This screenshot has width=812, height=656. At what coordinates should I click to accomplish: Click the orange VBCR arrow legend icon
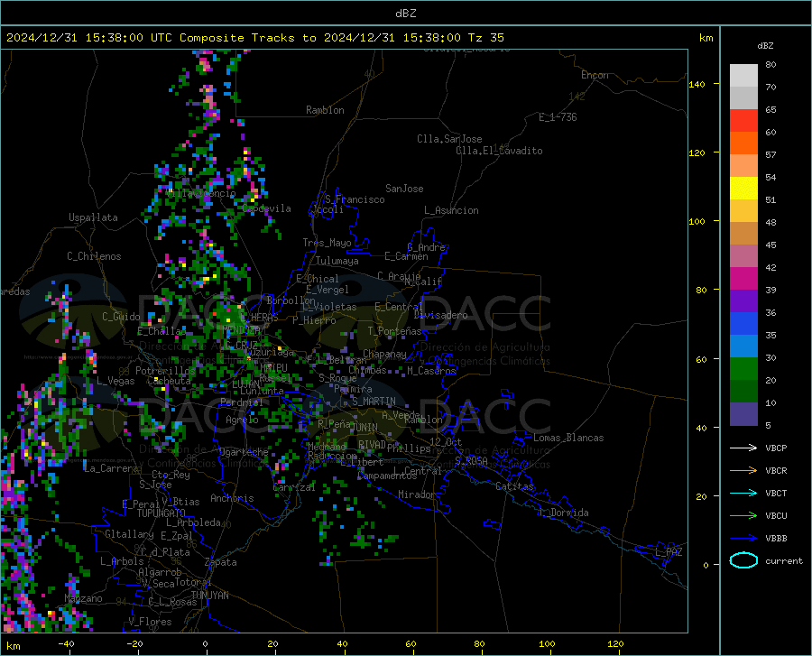(x=743, y=471)
